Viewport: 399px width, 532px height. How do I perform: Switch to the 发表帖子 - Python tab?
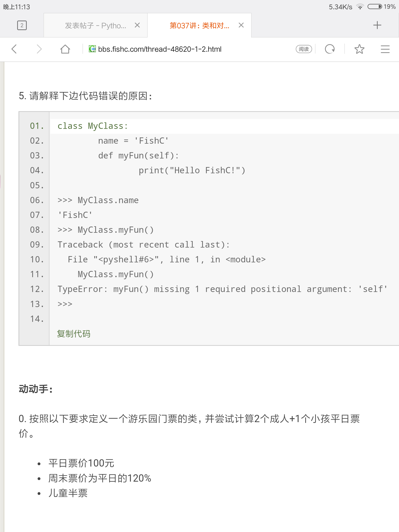pyautogui.click(x=95, y=25)
